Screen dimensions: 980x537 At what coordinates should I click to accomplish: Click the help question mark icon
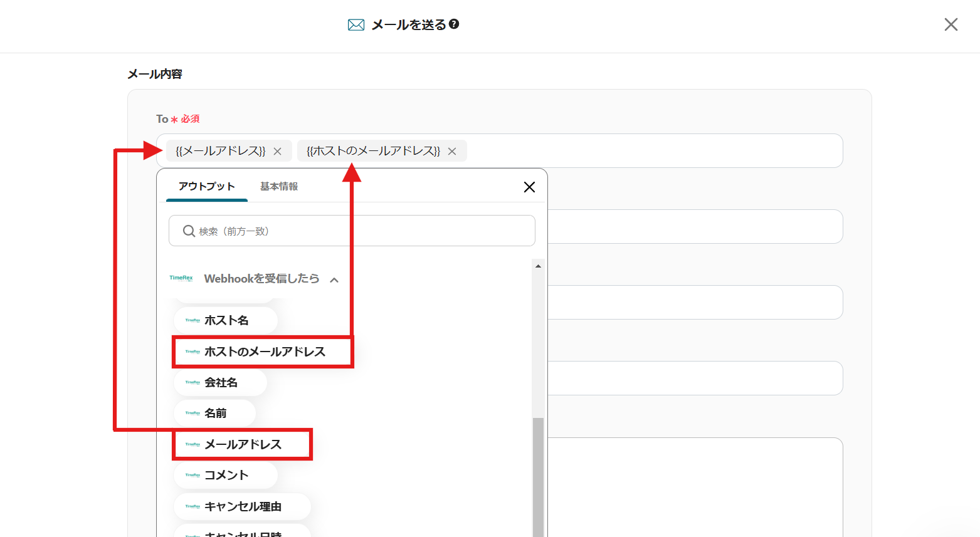[455, 24]
